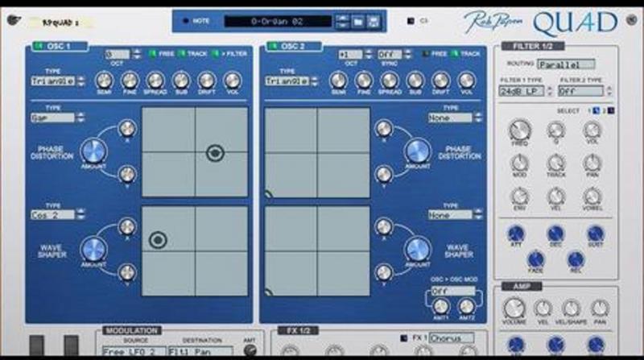Step the Filter 1 Type arrows
This screenshot has height=360, width=644.
[550, 91]
